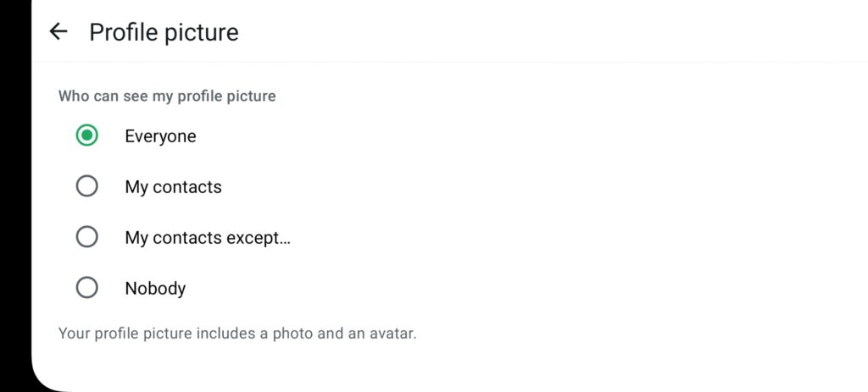Screen dimensions: 868x392
Task: Go back from the Profile picture settings
Action: (58, 32)
